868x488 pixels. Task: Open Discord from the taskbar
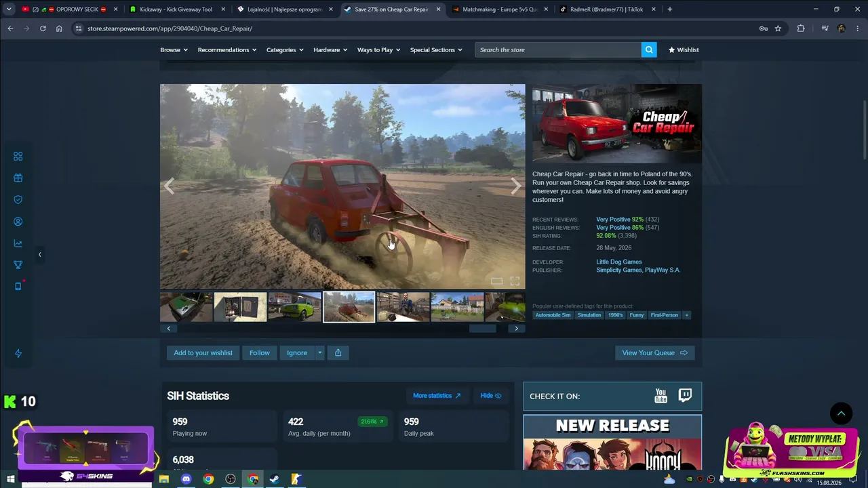tap(186, 479)
